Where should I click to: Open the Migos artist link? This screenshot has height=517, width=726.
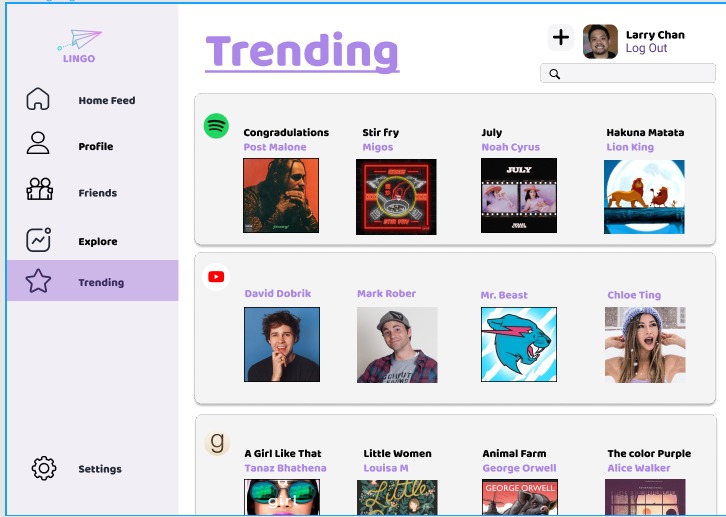378,147
